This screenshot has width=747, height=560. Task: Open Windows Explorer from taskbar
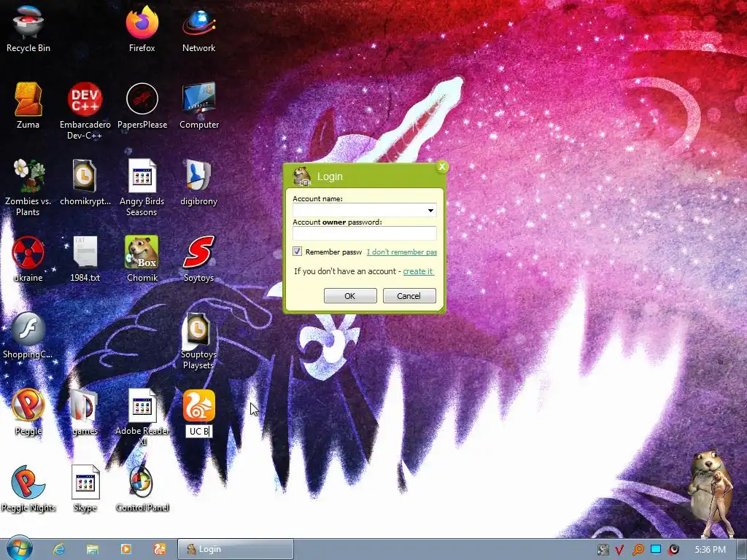tap(93, 549)
